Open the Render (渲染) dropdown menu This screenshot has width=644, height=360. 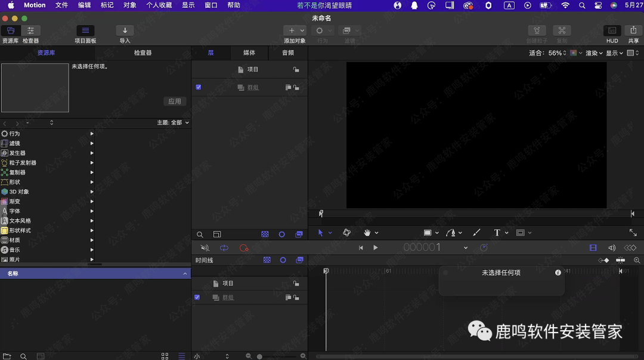coord(594,53)
